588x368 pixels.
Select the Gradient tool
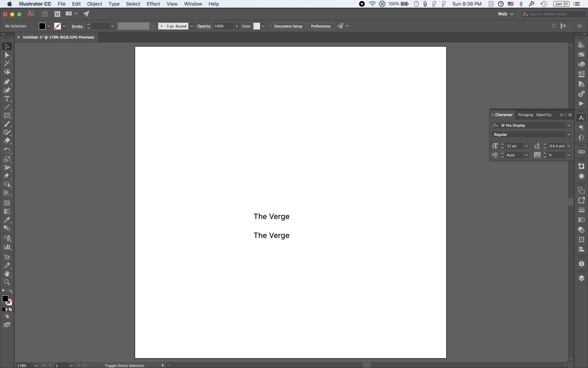click(7, 211)
